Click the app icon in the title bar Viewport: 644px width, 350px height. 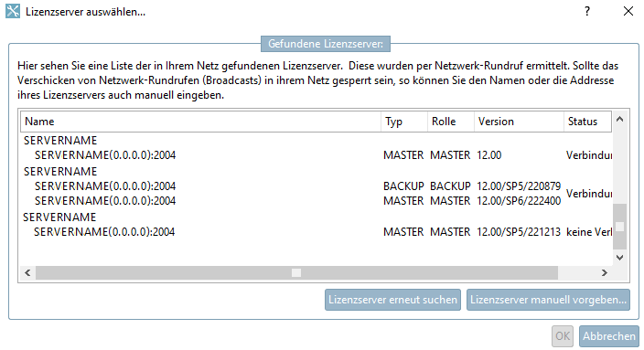(13, 11)
